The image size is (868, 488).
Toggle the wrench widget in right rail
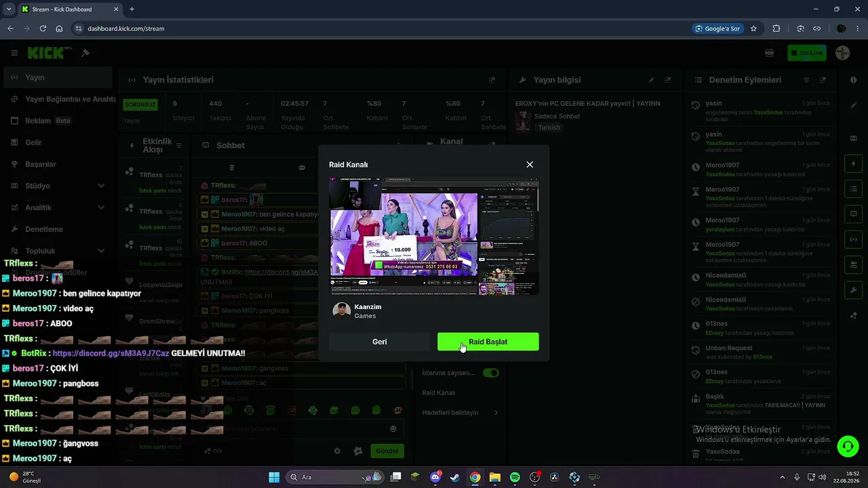[853, 290]
